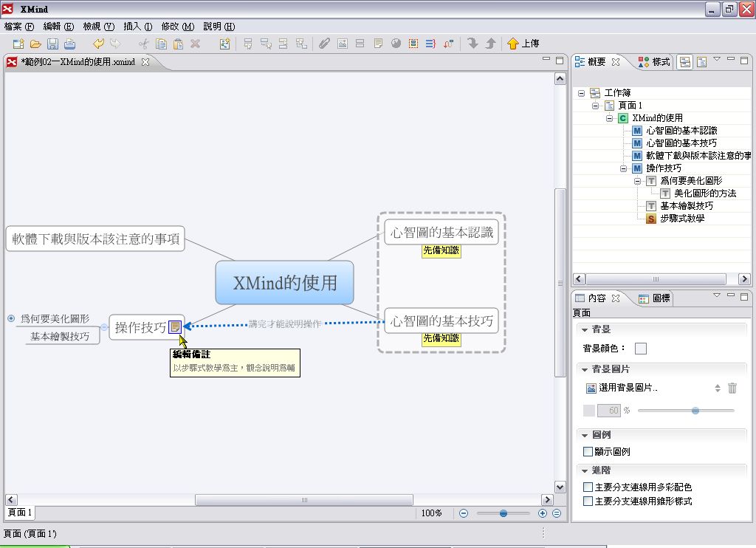
Task: Click the note icon on 操作技巧 topic
Action: [175, 327]
